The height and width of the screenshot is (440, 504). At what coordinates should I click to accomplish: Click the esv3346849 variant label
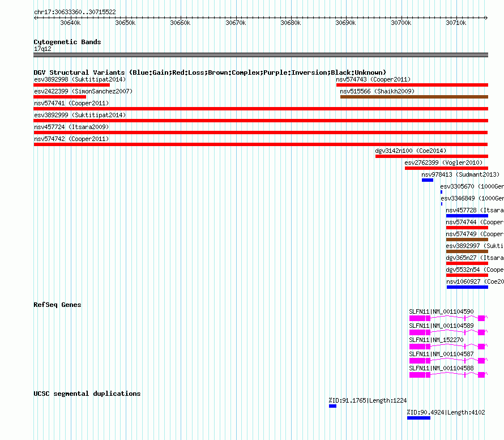click(x=472, y=198)
